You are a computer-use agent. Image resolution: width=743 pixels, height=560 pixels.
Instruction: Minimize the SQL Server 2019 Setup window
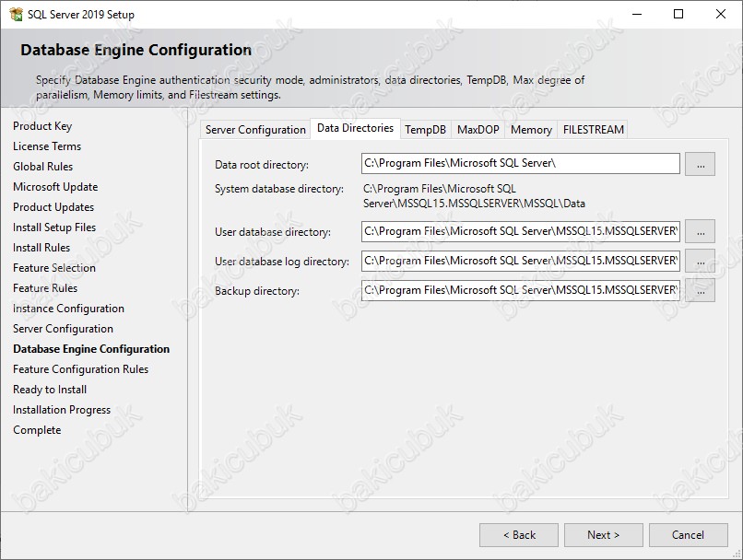tap(637, 14)
